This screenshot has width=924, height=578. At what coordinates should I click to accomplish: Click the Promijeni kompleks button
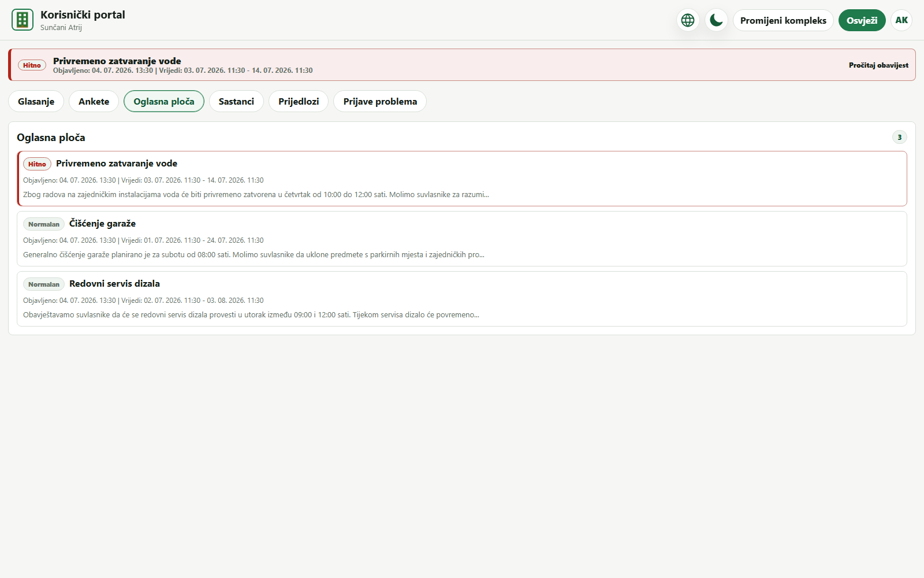(x=783, y=20)
